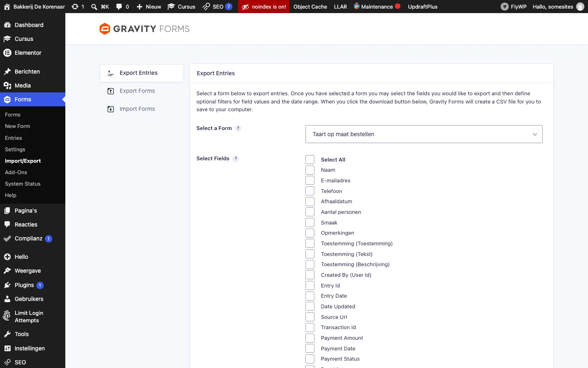Click the Import Forms icon
The height and width of the screenshot is (368, 588).
111,109
